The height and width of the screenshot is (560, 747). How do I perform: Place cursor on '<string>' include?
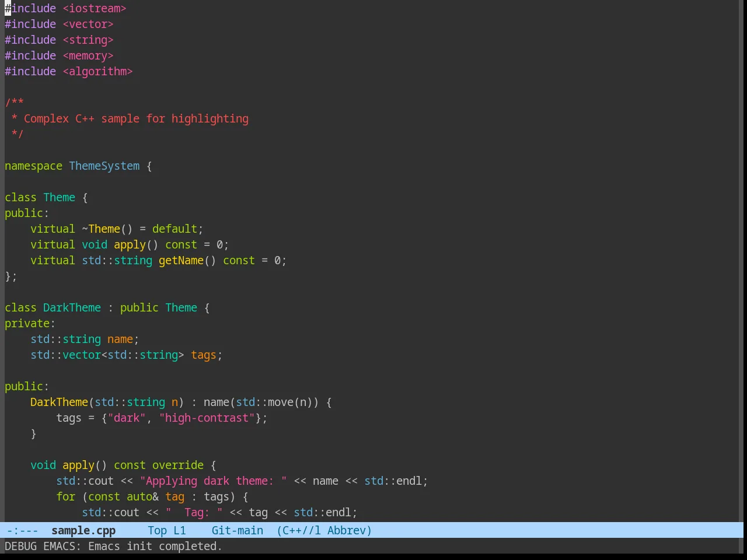(x=88, y=40)
